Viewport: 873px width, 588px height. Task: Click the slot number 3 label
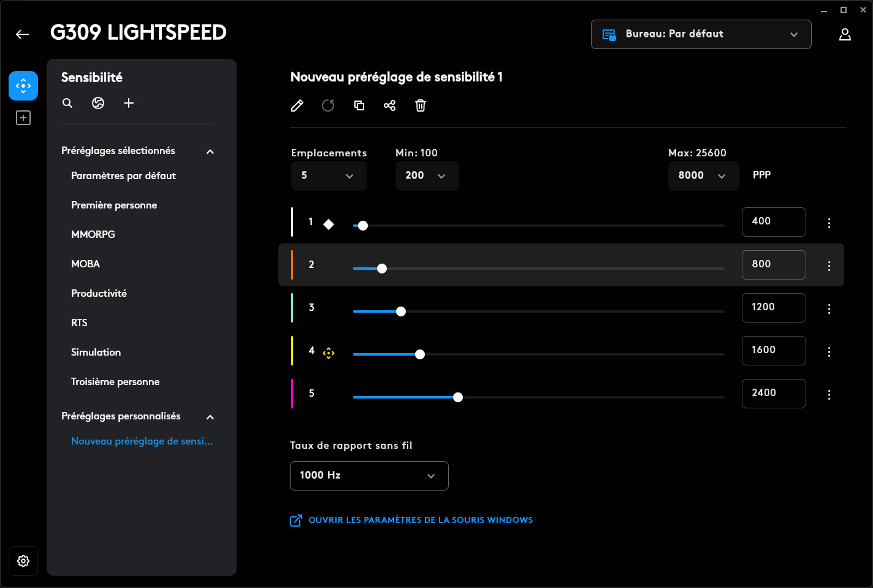click(311, 308)
